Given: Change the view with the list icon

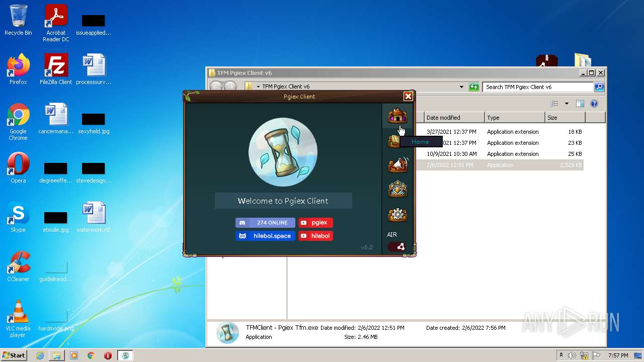Looking at the screenshot, I should tap(554, 104).
